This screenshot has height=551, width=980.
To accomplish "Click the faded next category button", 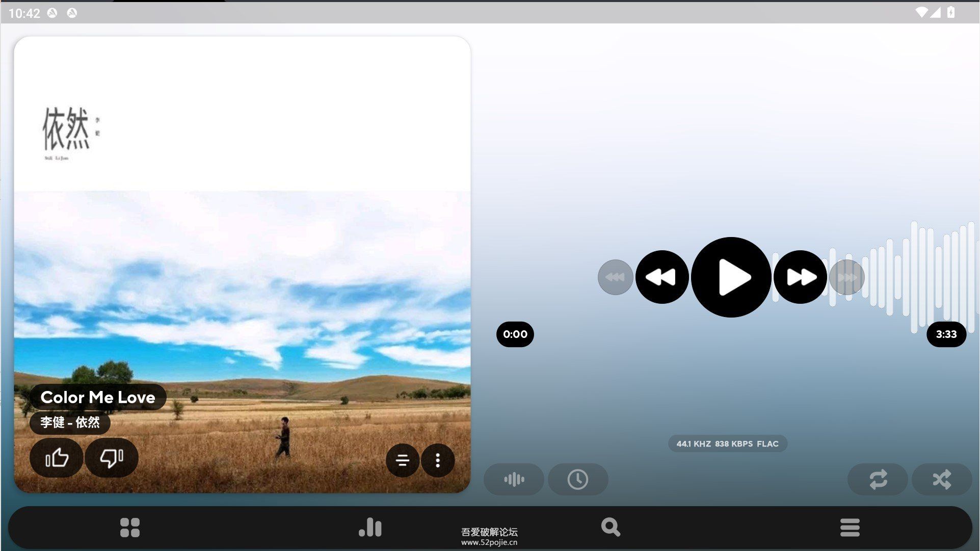I will coord(847,277).
